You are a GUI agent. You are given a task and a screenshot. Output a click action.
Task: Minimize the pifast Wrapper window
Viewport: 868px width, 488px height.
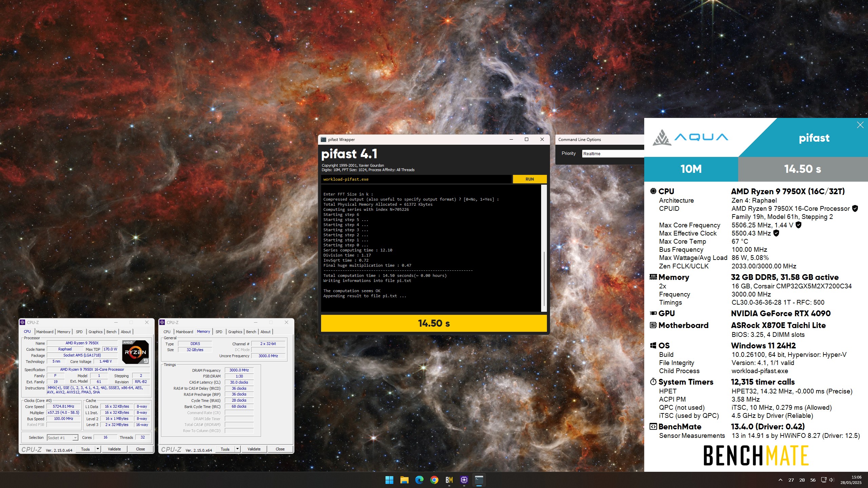511,139
